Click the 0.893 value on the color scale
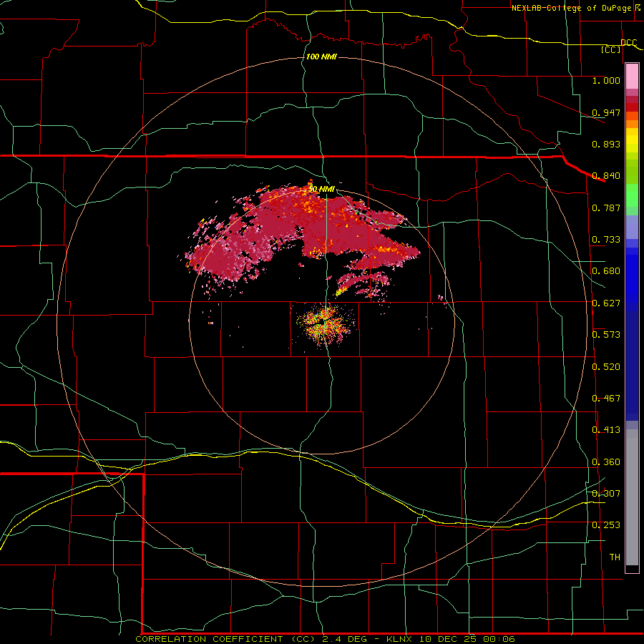This screenshot has height=644, width=644. [606, 144]
